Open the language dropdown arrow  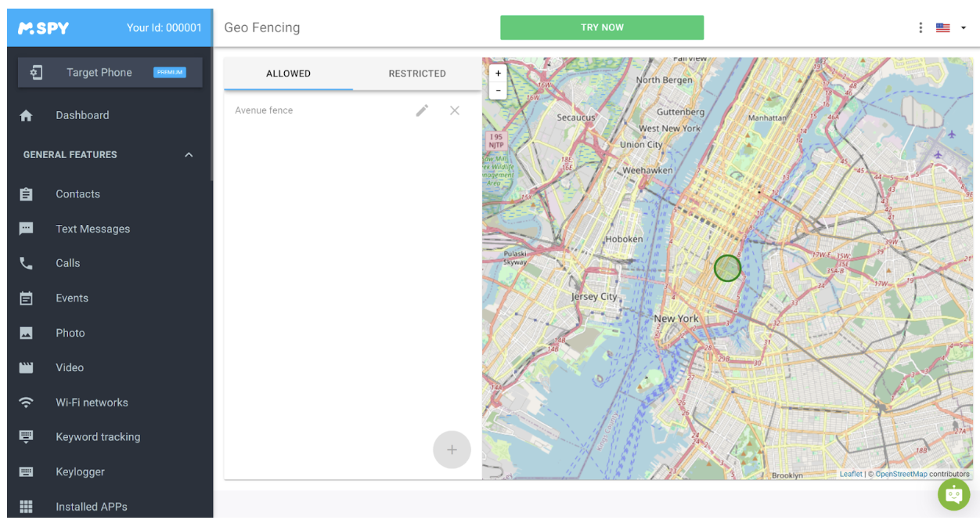[x=964, y=28]
